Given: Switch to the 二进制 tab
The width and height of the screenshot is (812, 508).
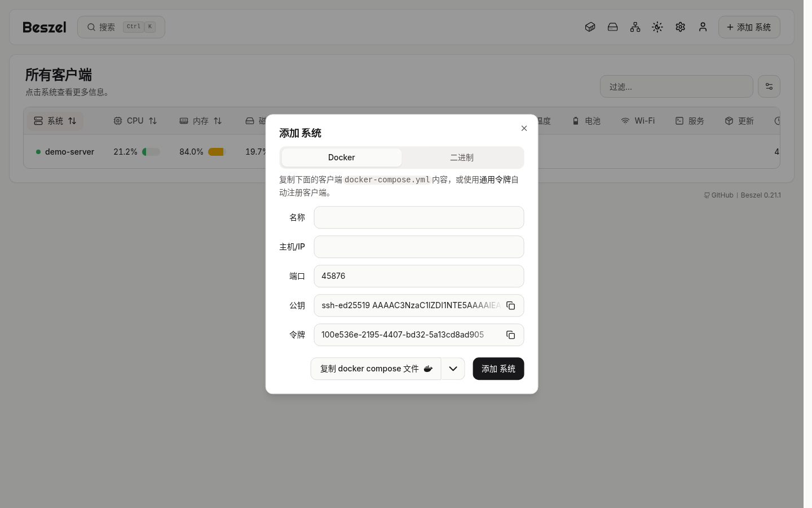Looking at the screenshot, I should tap(462, 157).
